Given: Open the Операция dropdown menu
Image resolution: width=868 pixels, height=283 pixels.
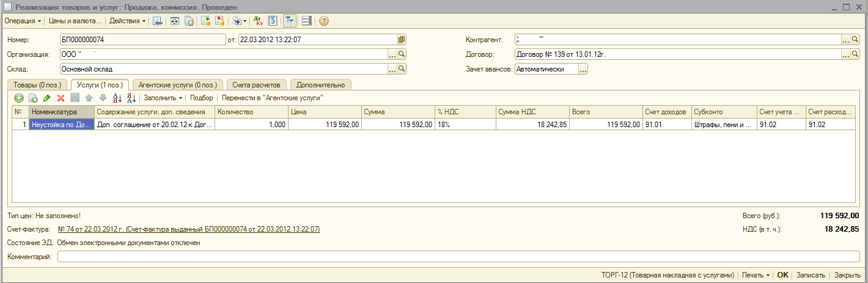Looking at the screenshot, I should pyautogui.click(x=23, y=21).
